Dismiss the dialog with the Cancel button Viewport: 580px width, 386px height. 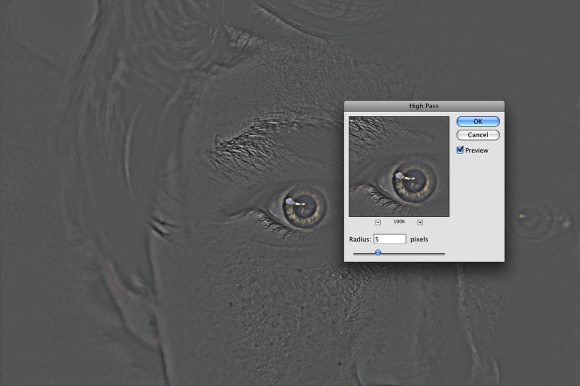(x=478, y=135)
